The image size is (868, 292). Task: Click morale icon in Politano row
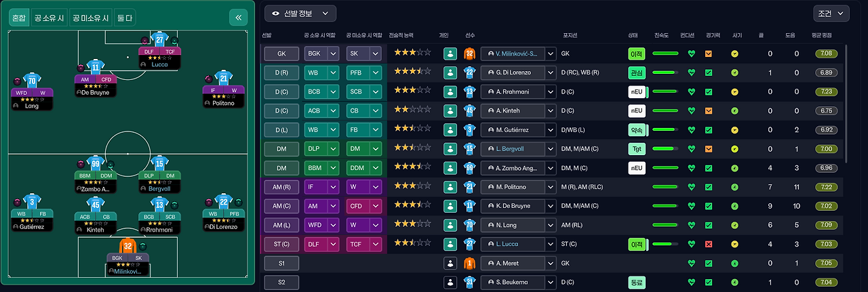pyautogui.click(x=734, y=186)
